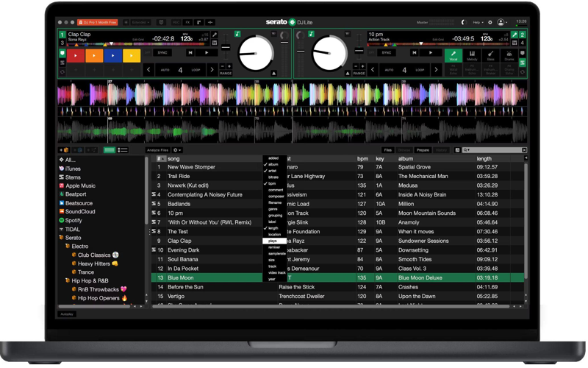
Task: Open the Files panel tab
Action: point(388,150)
